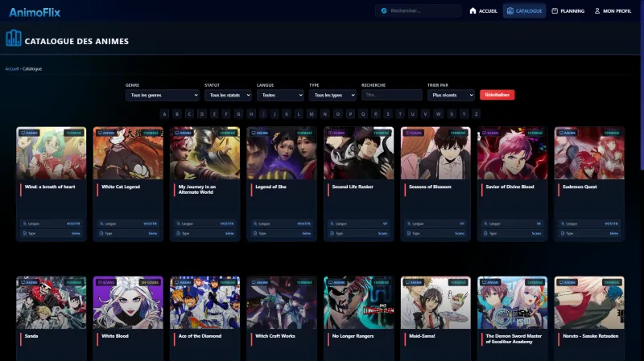Open the Second Life Ranker scan cover
644x361 pixels.
point(358,153)
